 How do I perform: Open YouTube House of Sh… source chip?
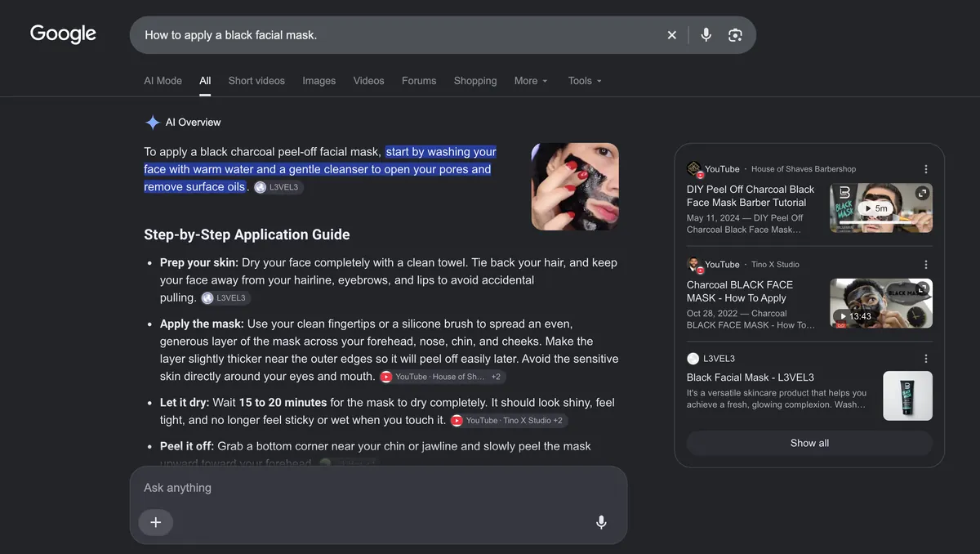point(443,377)
